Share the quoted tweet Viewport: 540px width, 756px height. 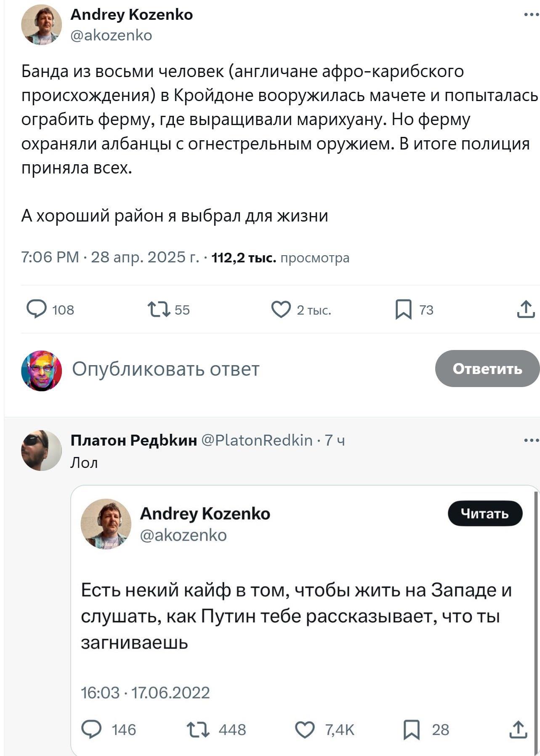pos(518,729)
